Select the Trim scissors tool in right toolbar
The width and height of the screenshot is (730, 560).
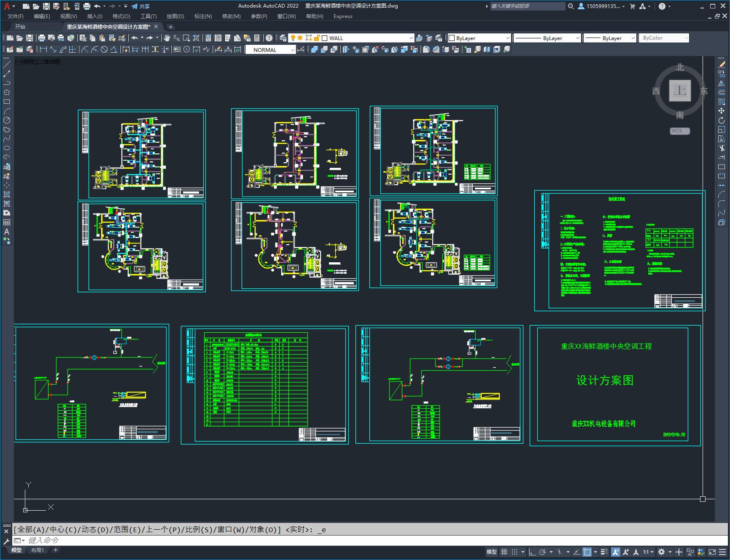click(722, 148)
